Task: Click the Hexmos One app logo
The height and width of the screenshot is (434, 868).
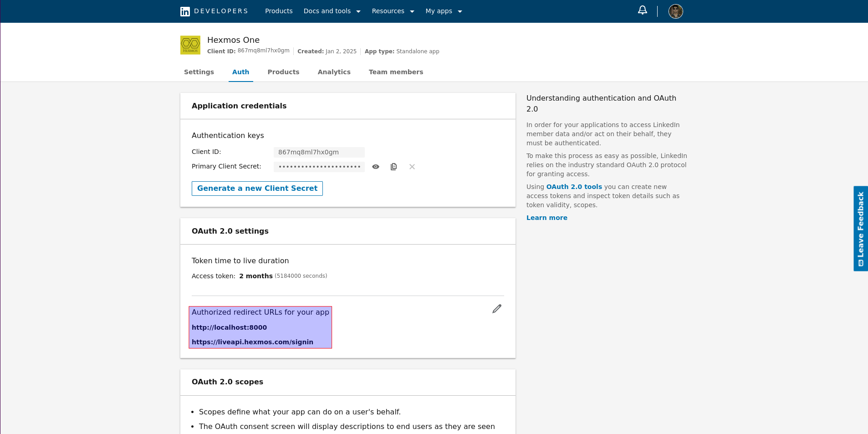Action: click(x=190, y=45)
